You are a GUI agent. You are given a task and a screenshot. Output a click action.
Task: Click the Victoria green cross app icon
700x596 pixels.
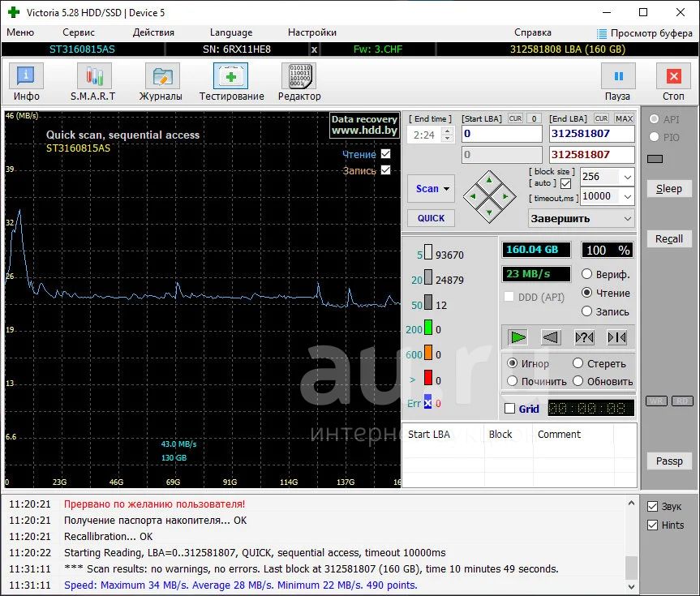tap(14, 12)
